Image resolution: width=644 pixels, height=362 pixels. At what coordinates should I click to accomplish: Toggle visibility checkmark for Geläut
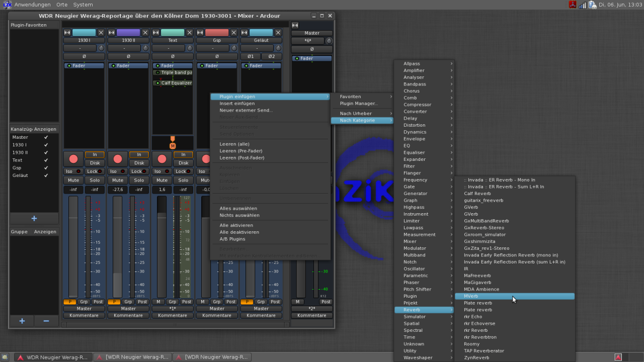[46, 175]
